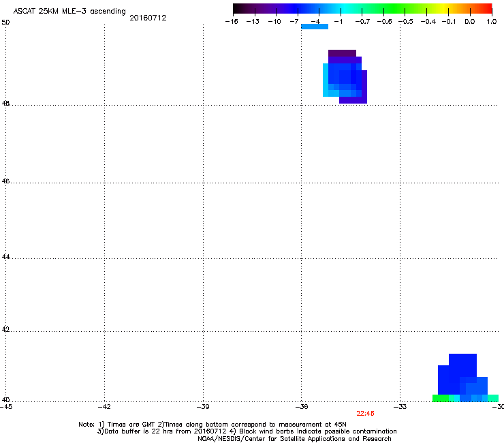
Task: Click the color bar label "-0.6"
Action: pos(384,22)
